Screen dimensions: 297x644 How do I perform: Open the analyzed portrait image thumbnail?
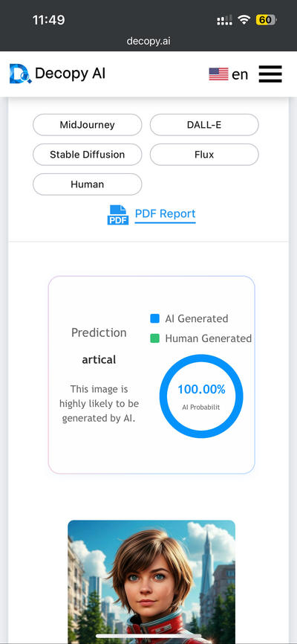pyautogui.click(x=151, y=582)
